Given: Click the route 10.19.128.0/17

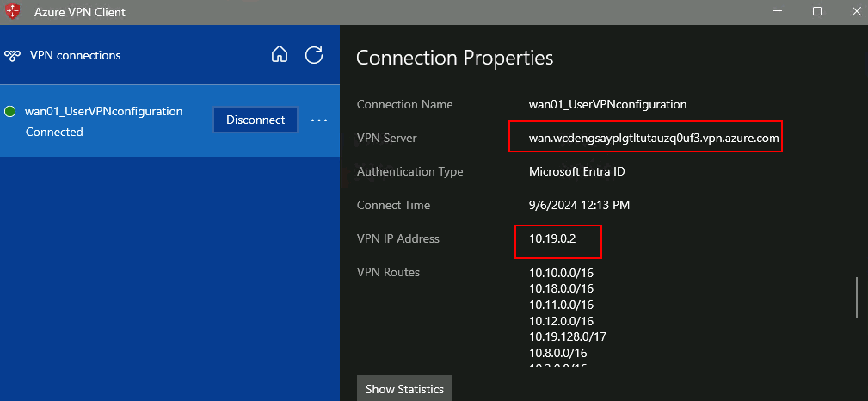Looking at the screenshot, I should pyautogui.click(x=568, y=336).
